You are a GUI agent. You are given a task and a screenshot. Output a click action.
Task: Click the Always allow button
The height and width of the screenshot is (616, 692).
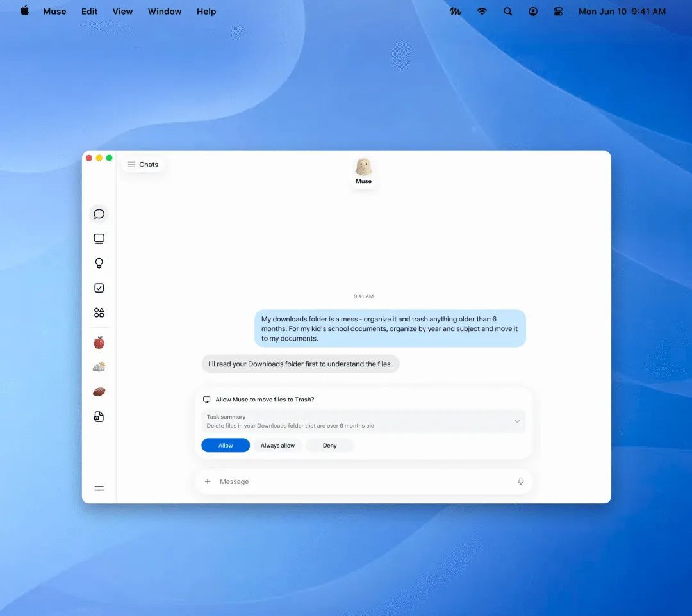click(x=277, y=446)
